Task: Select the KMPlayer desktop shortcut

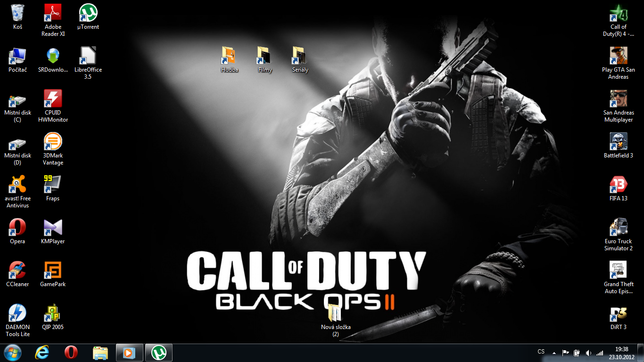Action: click(53, 231)
